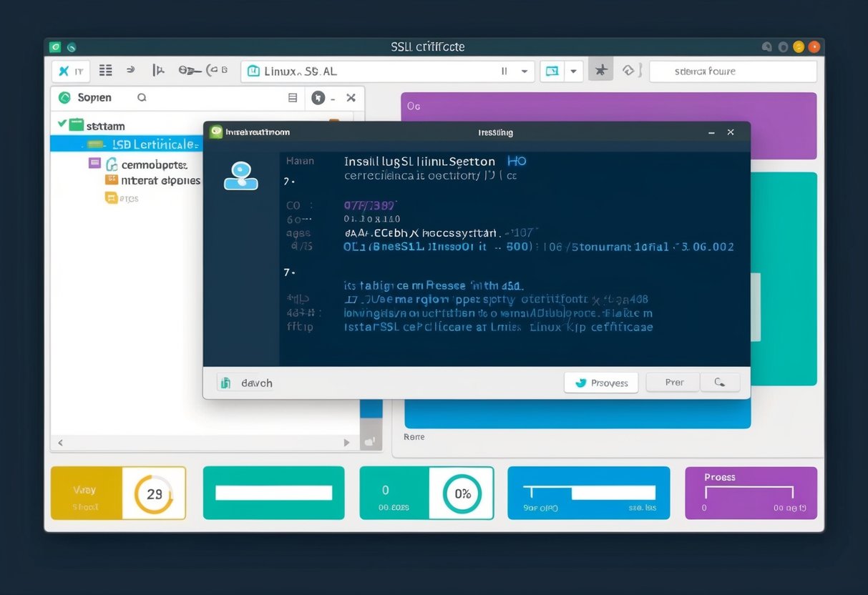Click the list view icon in the toolbar

point(105,70)
